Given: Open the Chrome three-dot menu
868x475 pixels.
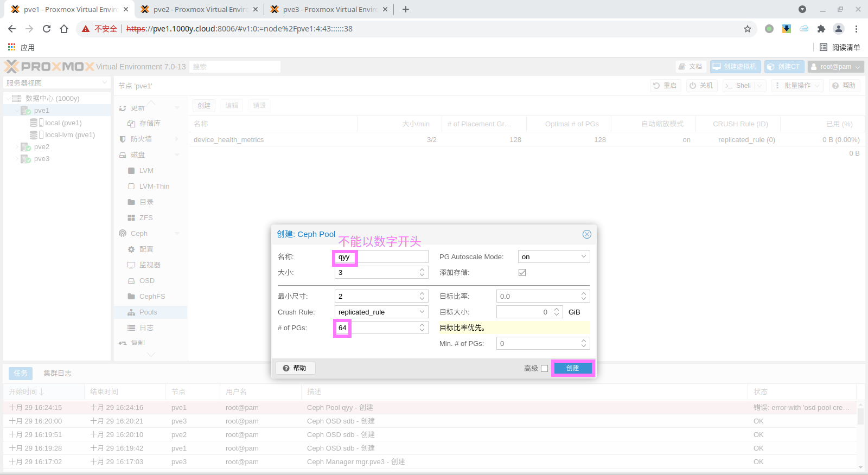Looking at the screenshot, I should [x=856, y=29].
